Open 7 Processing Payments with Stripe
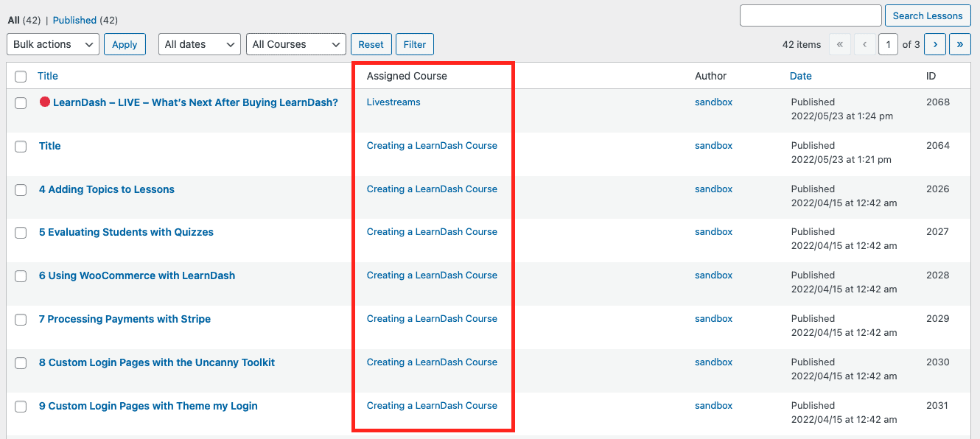The width and height of the screenshot is (980, 439). 125,319
